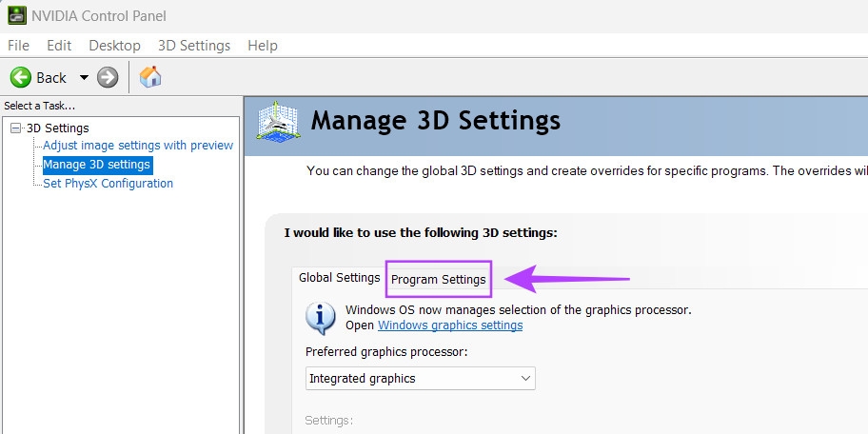Click the 'Manage 3D Settings' page heading

point(436,120)
